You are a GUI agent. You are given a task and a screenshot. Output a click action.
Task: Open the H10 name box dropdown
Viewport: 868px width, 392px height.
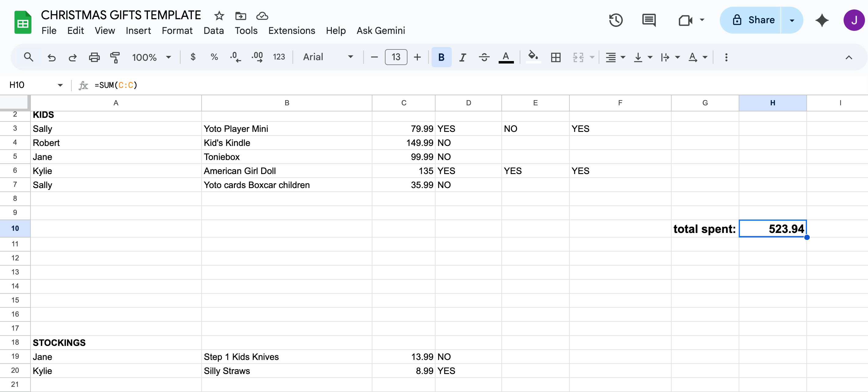[60, 85]
